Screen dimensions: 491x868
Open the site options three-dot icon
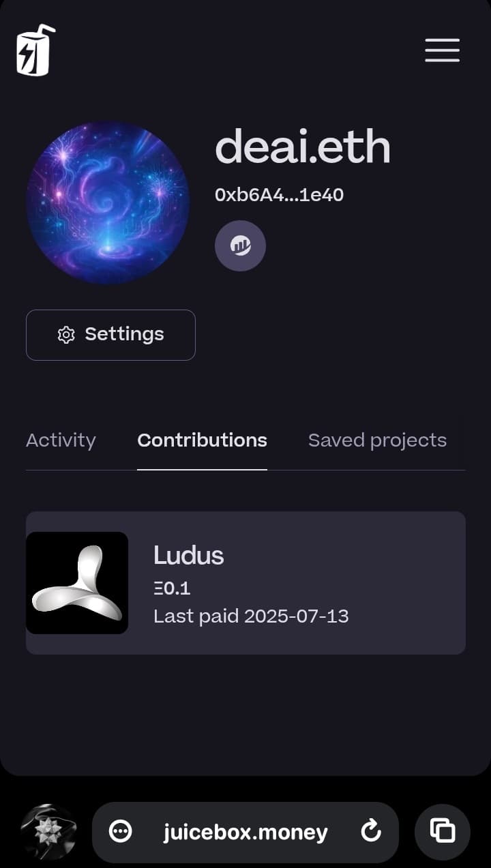121,831
